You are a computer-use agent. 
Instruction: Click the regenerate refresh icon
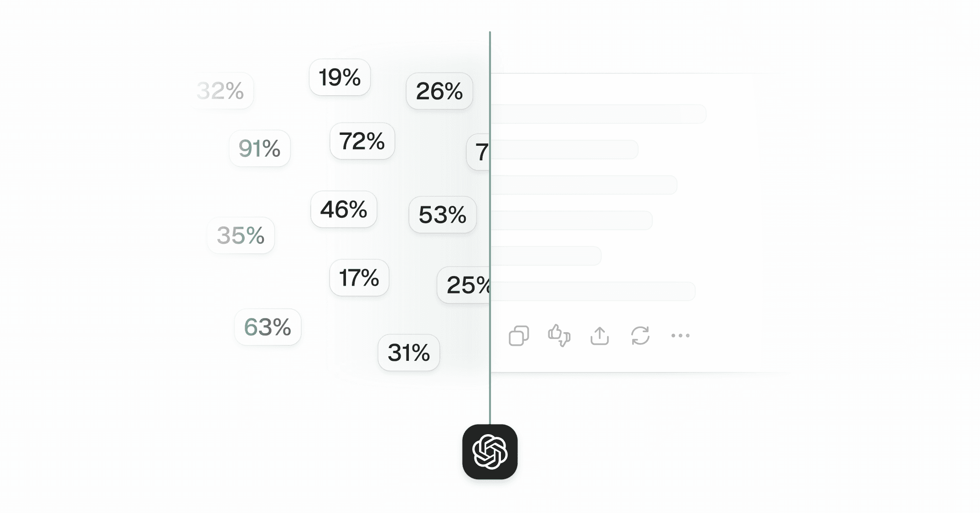pyautogui.click(x=640, y=336)
